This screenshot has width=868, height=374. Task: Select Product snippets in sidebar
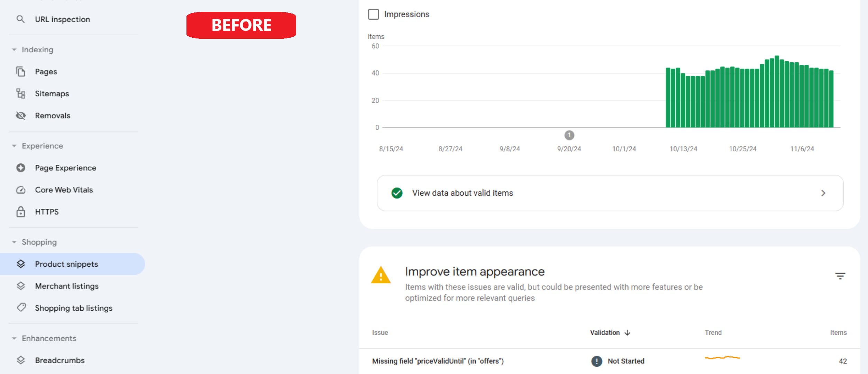coord(72,264)
